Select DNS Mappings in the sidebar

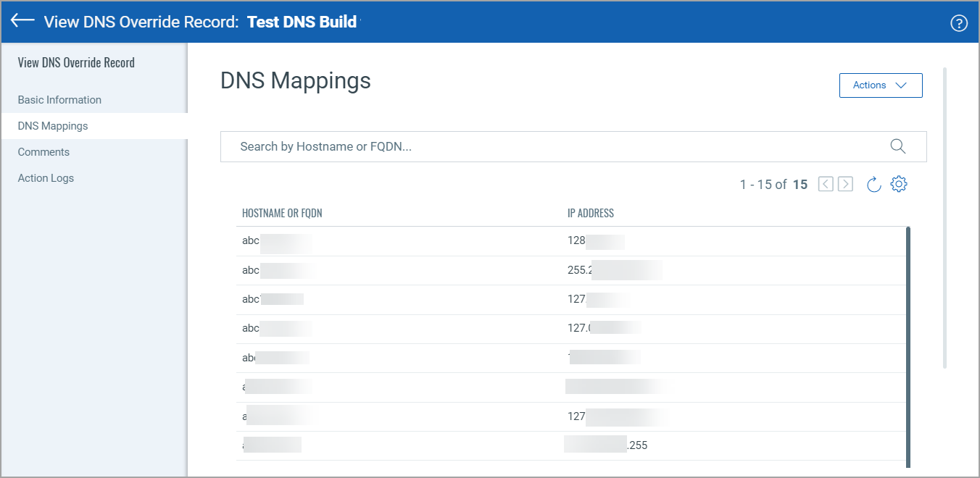tap(53, 125)
